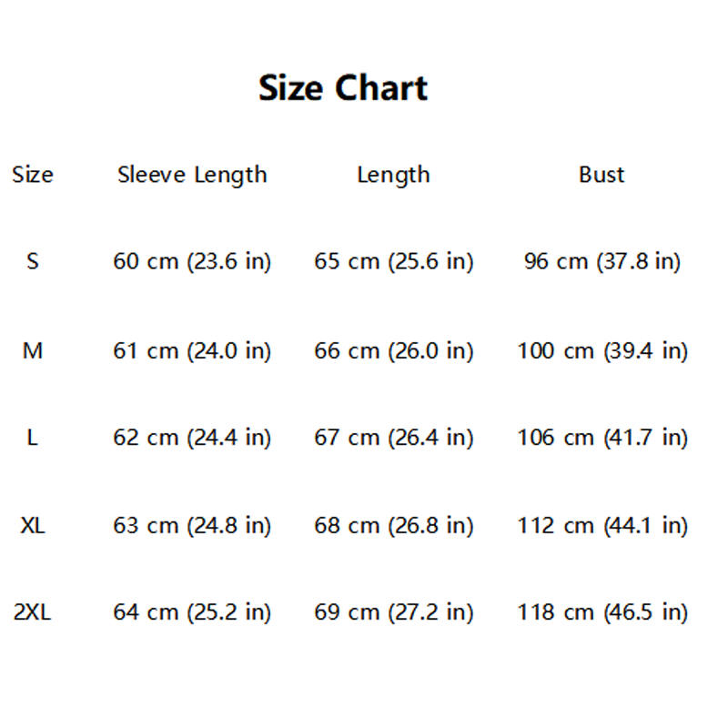Click the Length column header
Viewport: 728px width, 728px height.
click(393, 174)
